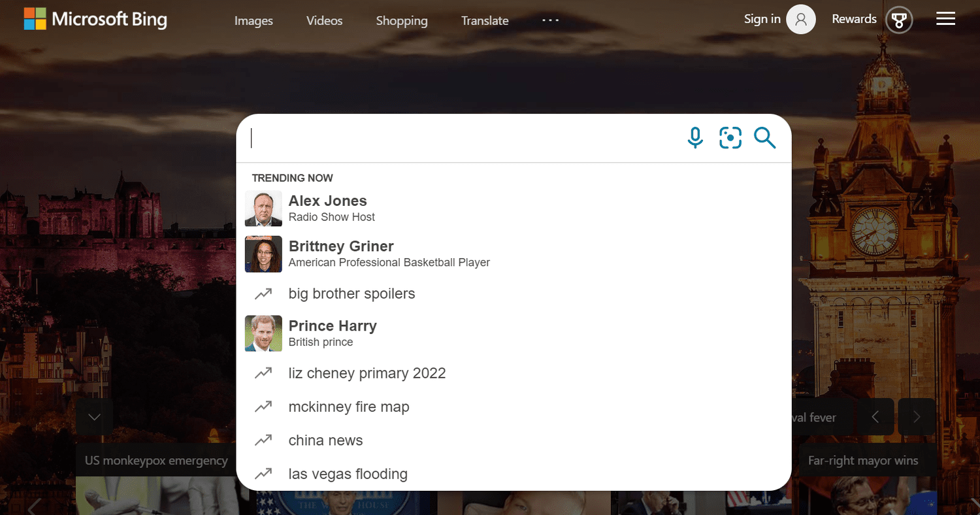The image size is (980, 515).
Task: Collapse news feed with down chevron
Action: click(94, 417)
